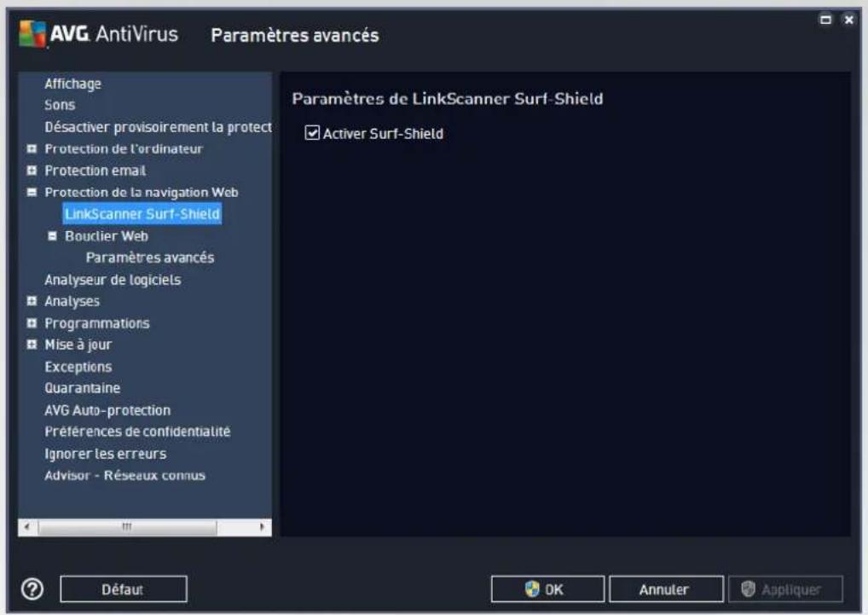Select LinkScanner Surf-Shield item

click(142, 214)
